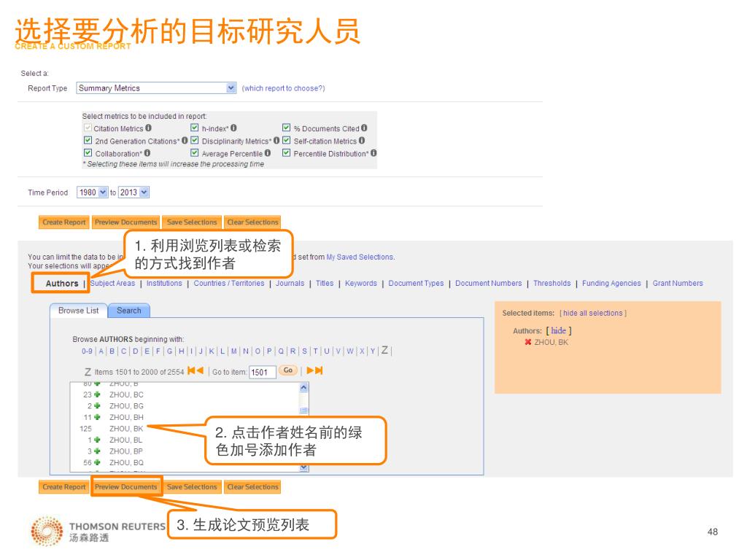Click info icon beside Average Percentile

coord(268,153)
